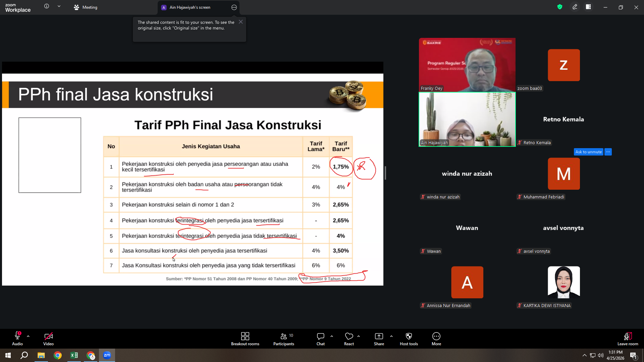
Task: Switch to the Zoom taskbar icon
Action: [107, 355]
